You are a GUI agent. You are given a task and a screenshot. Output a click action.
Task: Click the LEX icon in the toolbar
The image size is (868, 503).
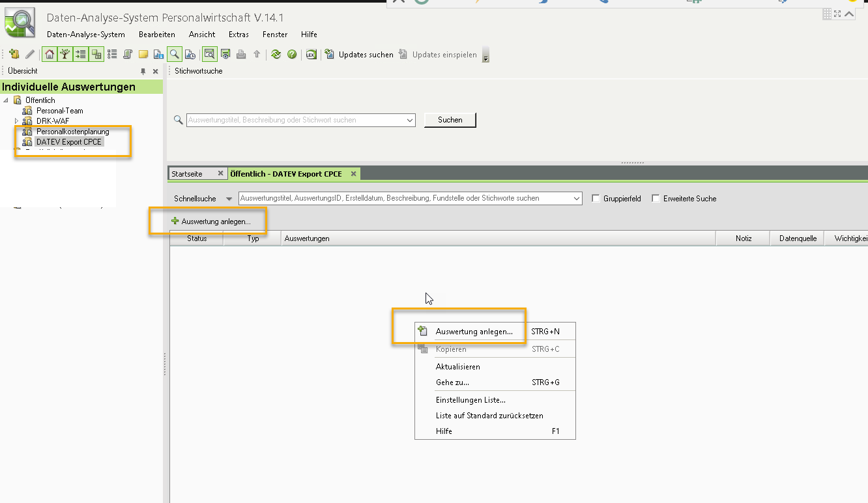click(311, 55)
